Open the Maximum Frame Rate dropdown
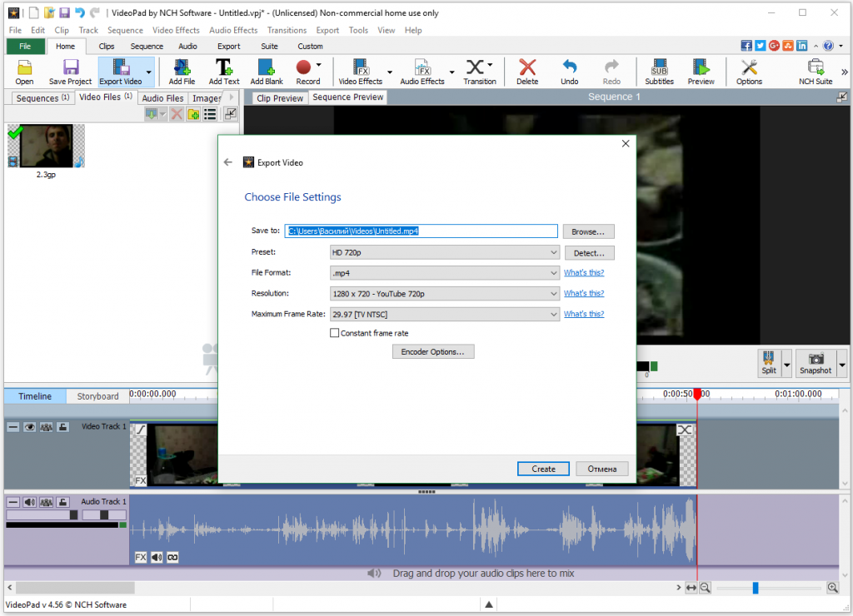Viewport: 853px width, 616px height. tap(445, 315)
